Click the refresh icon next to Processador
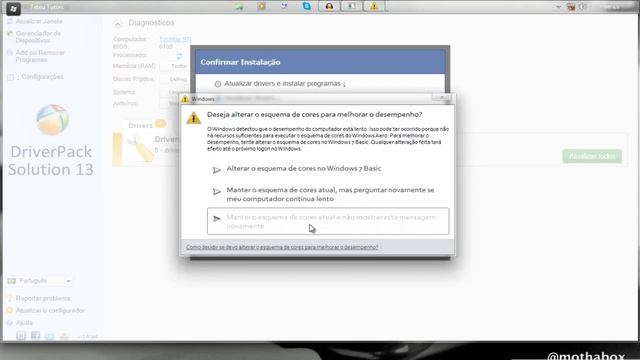The image size is (640, 360). click(x=179, y=56)
